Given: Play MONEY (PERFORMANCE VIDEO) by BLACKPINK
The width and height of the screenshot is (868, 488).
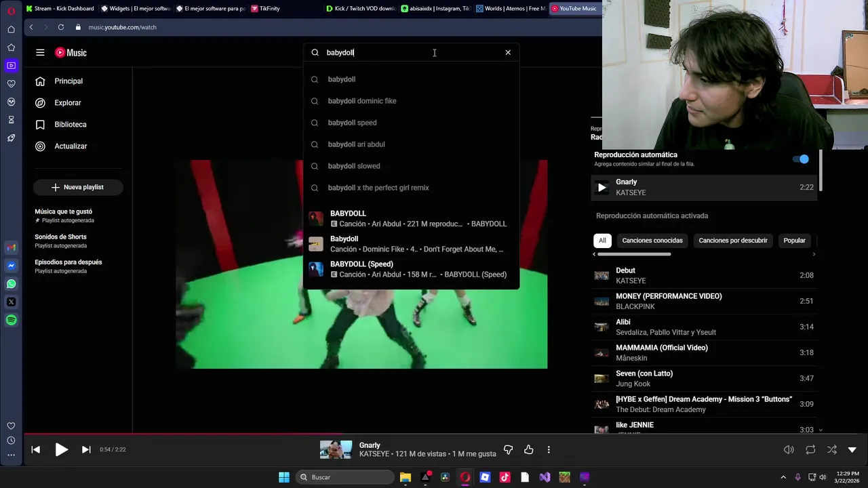Looking at the screenshot, I should (704, 301).
